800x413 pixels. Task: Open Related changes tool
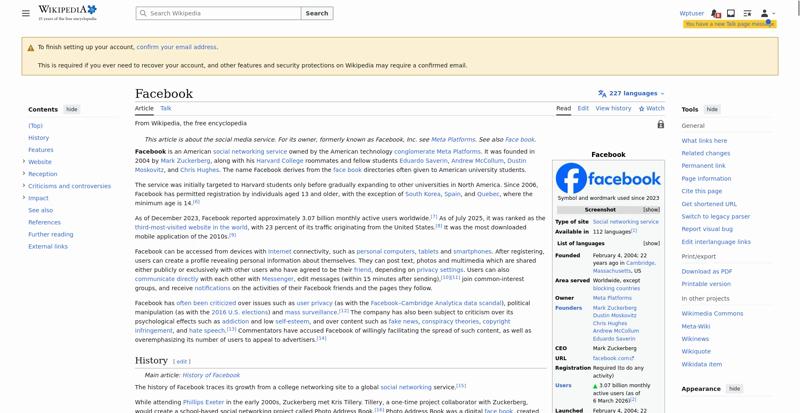(x=706, y=153)
